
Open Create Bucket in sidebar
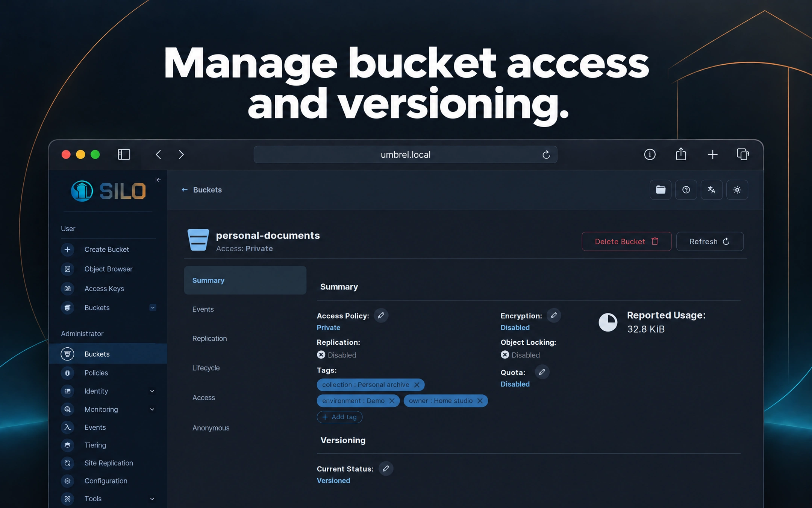[x=107, y=249]
